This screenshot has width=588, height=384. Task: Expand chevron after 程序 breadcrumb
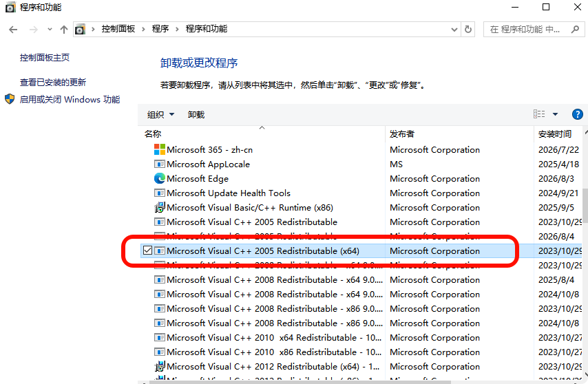[177, 29]
